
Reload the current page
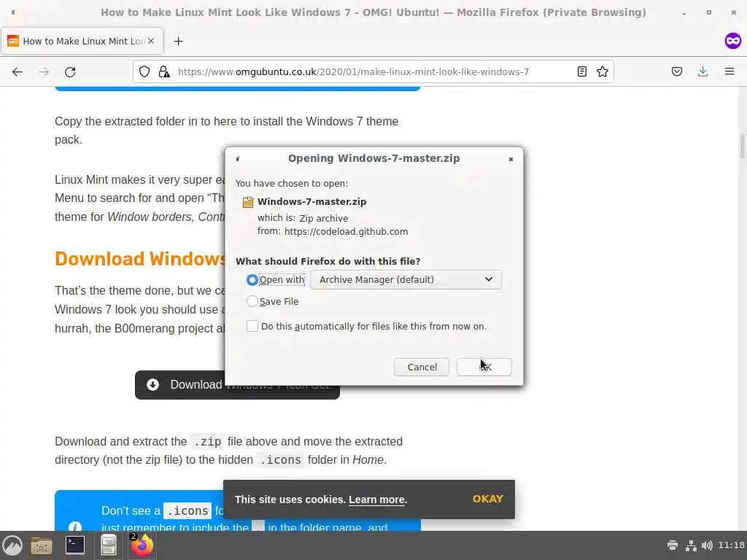70,72
